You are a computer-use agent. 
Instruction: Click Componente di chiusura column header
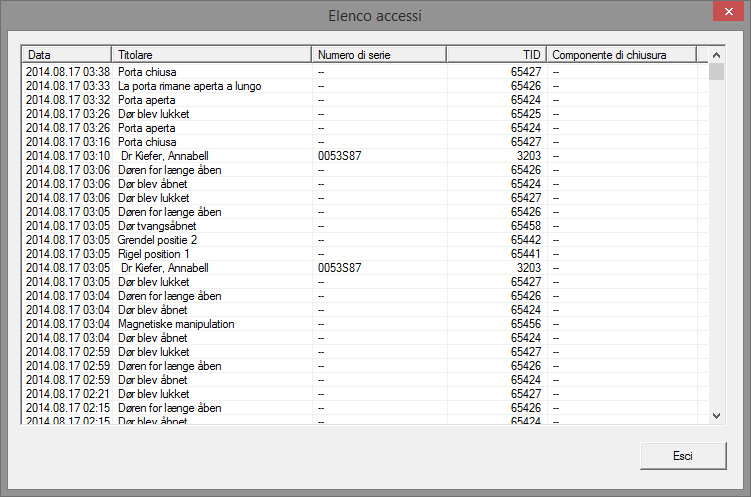click(620, 54)
